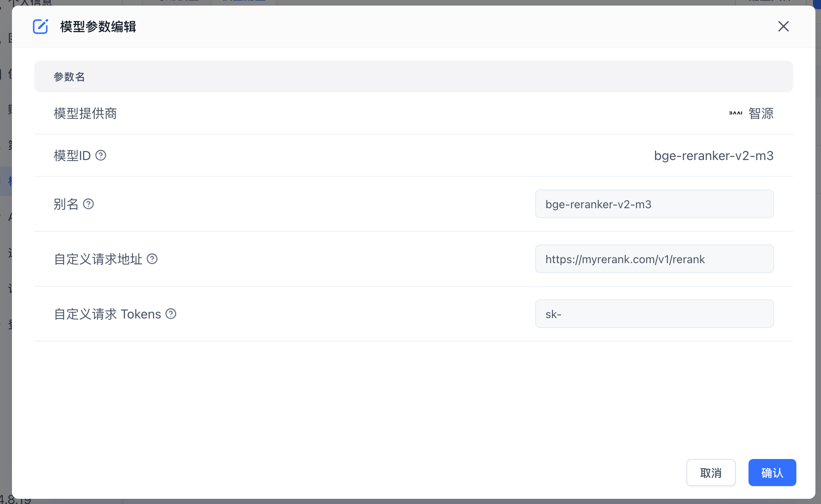Click the sk- Tokens input field
This screenshot has width=821, height=504.
click(654, 314)
